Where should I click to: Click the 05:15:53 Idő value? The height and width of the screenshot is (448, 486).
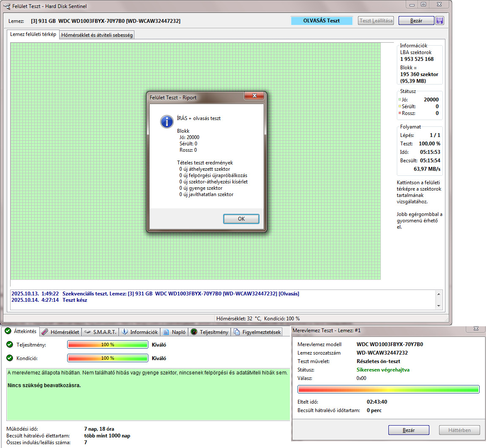click(x=430, y=152)
